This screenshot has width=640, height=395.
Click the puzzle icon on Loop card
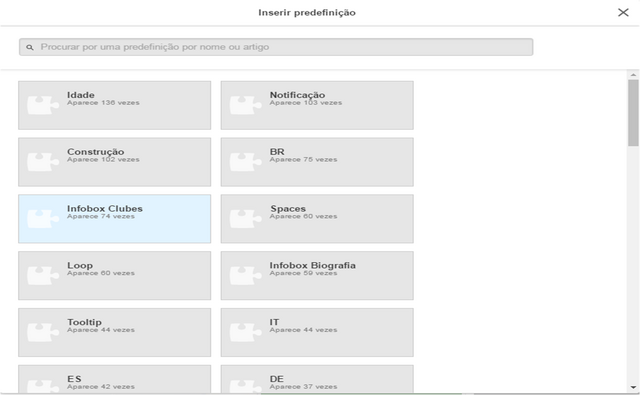(x=43, y=275)
